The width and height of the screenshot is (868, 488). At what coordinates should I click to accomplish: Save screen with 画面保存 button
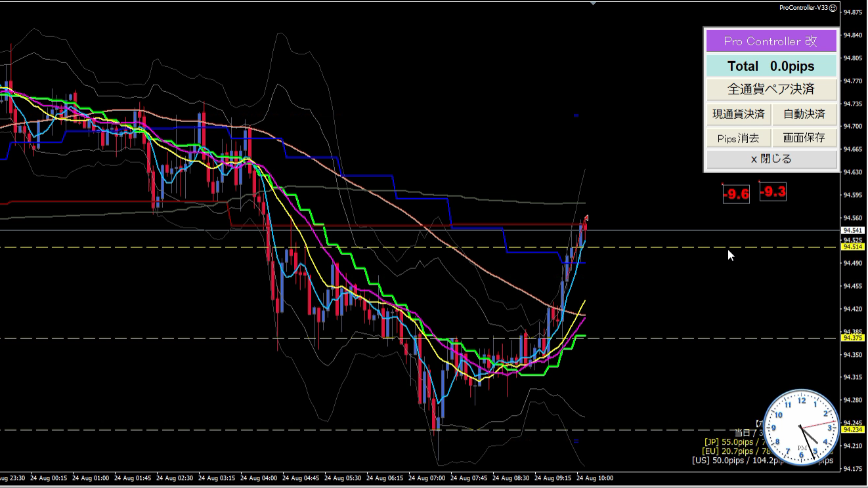[x=804, y=138]
